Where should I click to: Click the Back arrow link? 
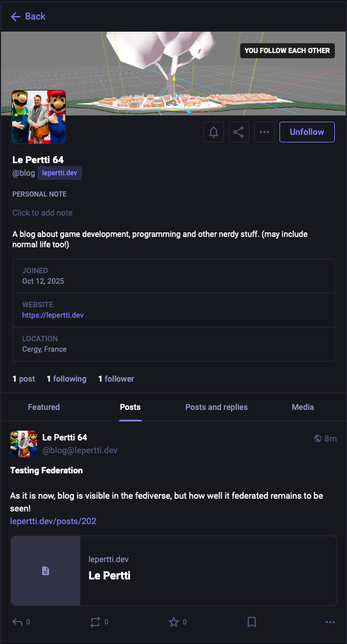(x=28, y=17)
